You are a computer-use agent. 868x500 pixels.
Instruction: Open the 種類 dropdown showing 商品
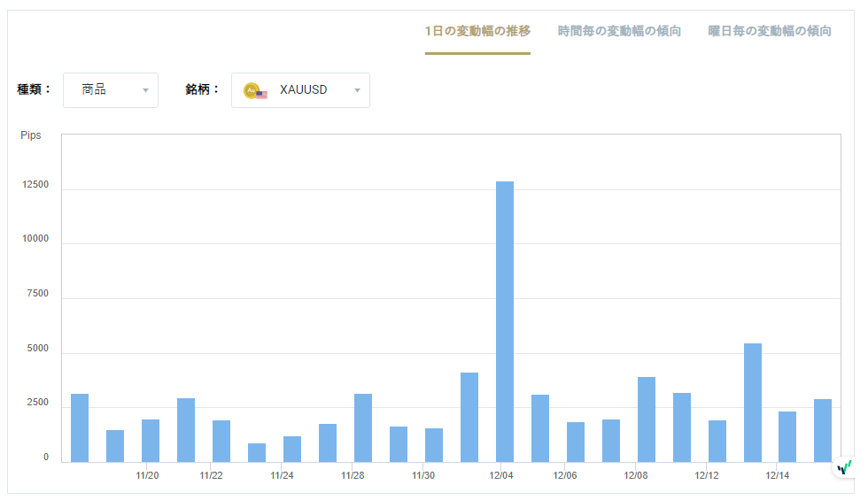coord(111,90)
